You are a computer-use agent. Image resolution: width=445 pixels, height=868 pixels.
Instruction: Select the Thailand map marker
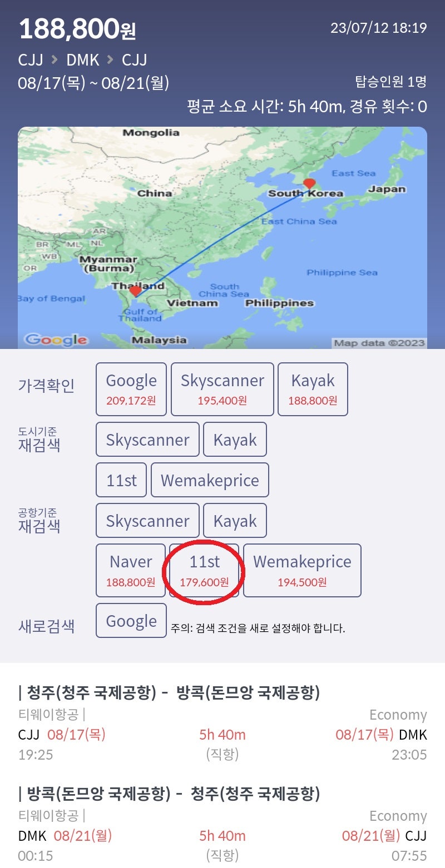134,290
